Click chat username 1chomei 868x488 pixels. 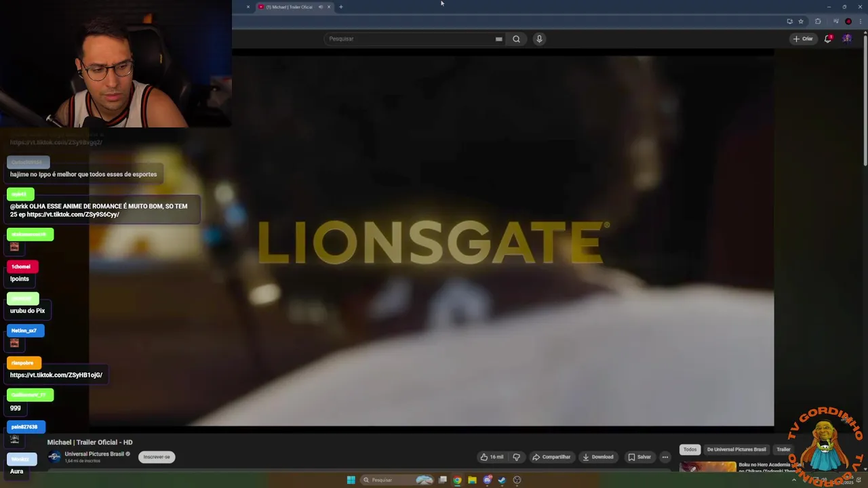[21, 266]
